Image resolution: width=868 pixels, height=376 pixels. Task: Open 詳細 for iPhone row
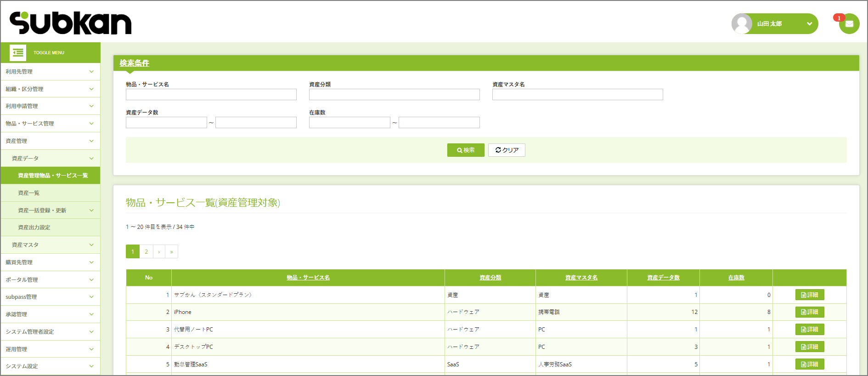point(810,312)
